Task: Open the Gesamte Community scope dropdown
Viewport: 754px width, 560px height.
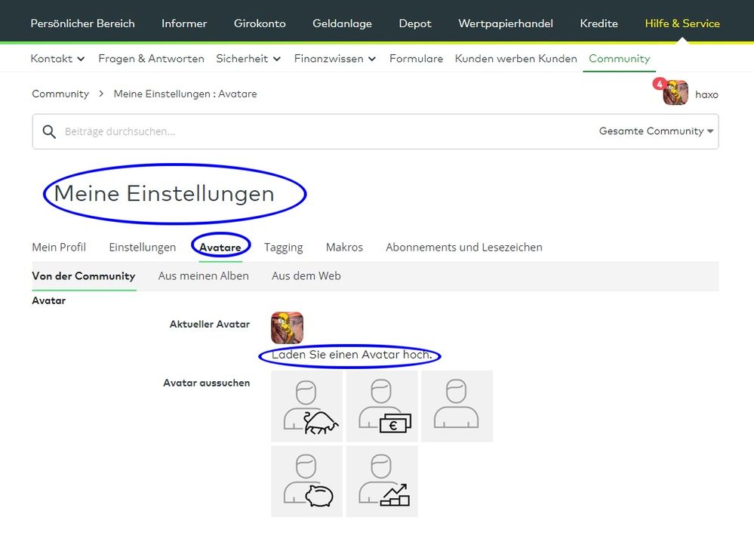Action: tap(656, 131)
